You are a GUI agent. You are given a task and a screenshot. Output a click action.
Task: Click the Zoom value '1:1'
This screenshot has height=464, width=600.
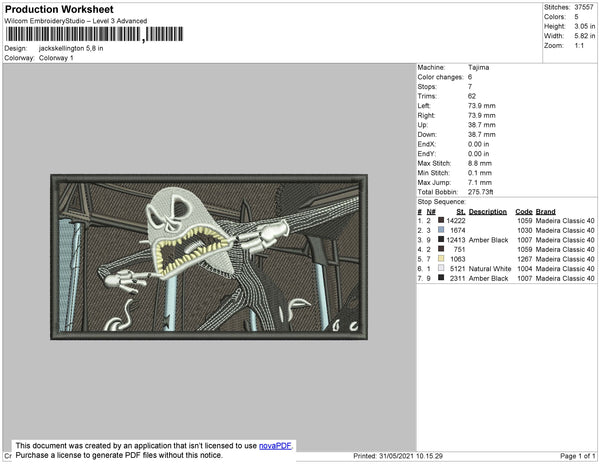[x=579, y=46]
